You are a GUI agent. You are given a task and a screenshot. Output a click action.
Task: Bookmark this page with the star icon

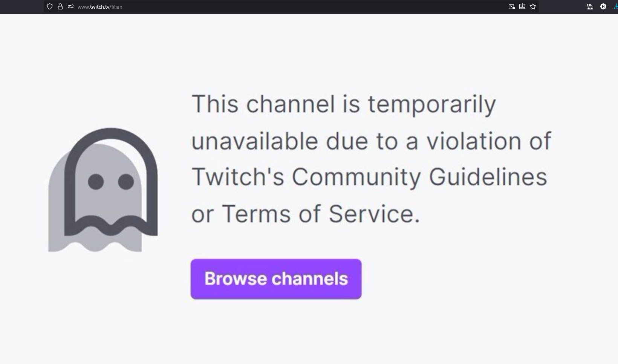point(533,6)
